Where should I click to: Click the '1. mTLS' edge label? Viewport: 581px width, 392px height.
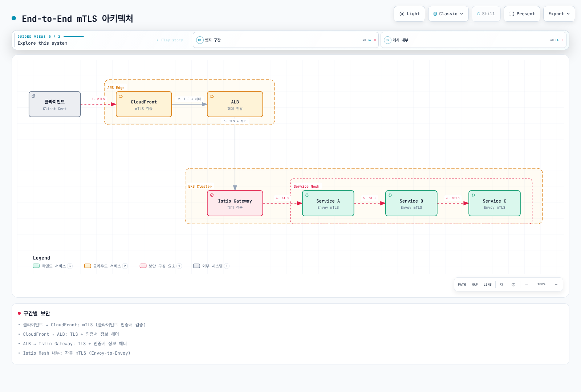point(98,99)
